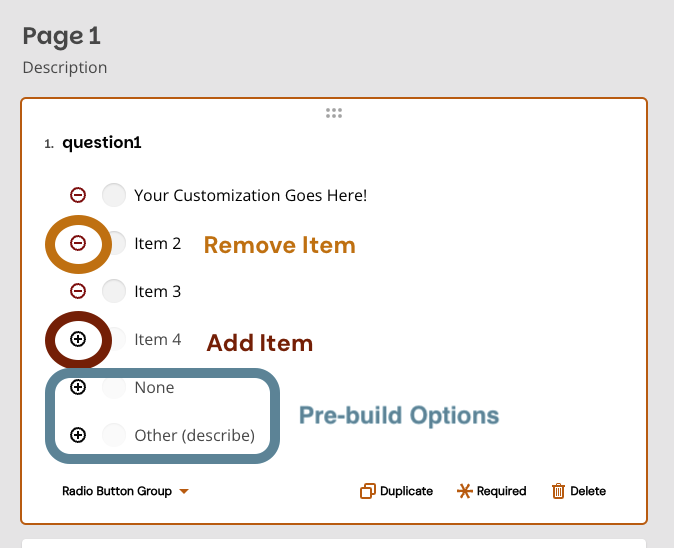Click the Required asterisk icon
Screen dimensions: 674x548
point(464,491)
